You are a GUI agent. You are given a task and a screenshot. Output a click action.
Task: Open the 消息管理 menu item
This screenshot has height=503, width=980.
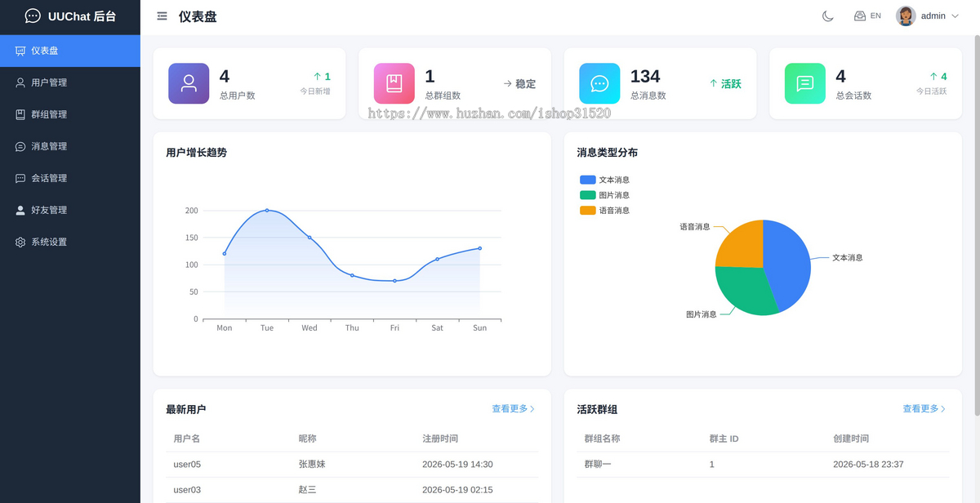point(70,146)
